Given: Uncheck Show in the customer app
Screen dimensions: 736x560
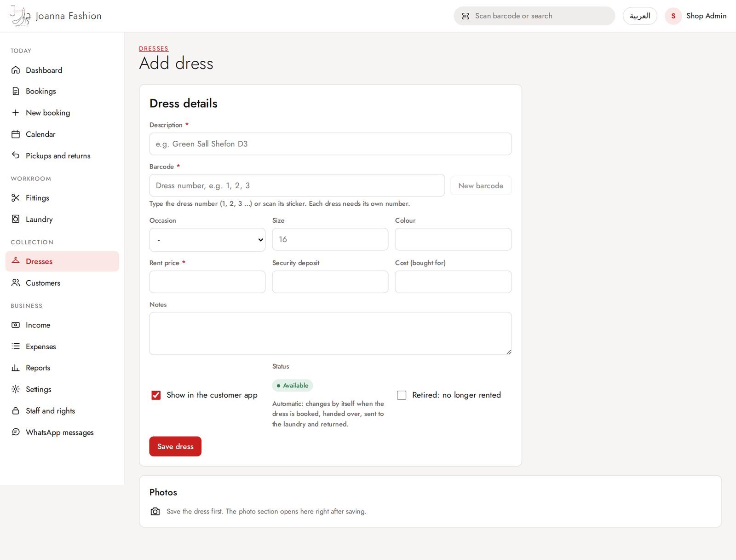Looking at the screenshot, I should coord(156,395).
